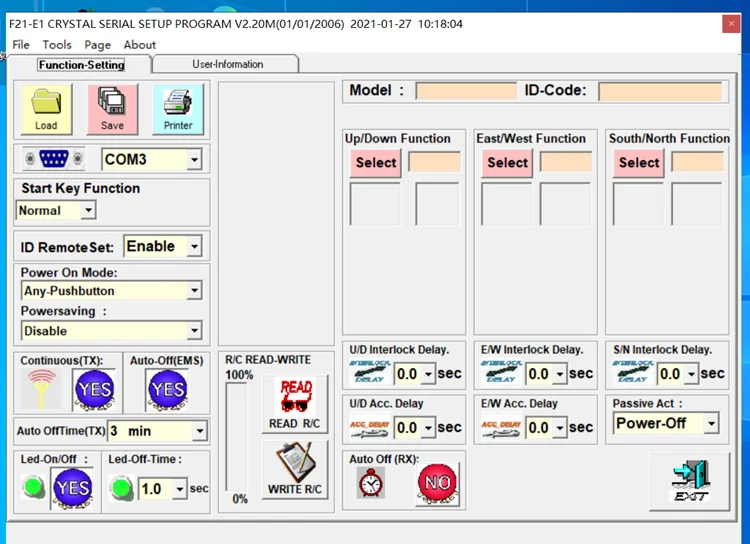Image resolution: width=750 pixels, height=544 pixels.
Task: Click the Load folder icon
Action: pyautogui.click(x=46, y=101)
